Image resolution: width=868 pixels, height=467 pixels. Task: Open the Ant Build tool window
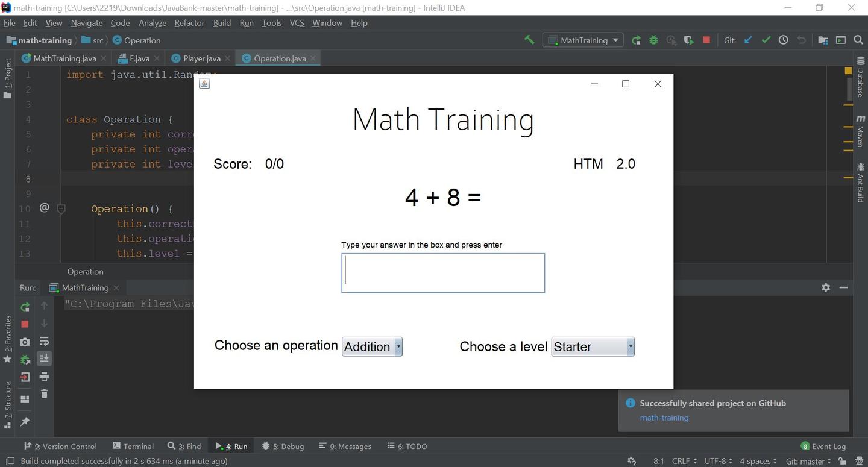861,183
